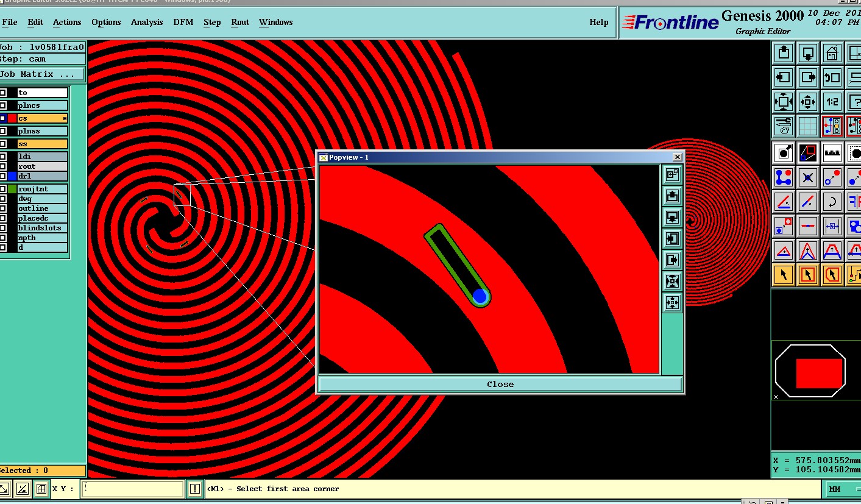Viewport: 861px width, 504px height.
Task: Toggle checkbox for the plncs layer
Action: [x=3, y=105]
